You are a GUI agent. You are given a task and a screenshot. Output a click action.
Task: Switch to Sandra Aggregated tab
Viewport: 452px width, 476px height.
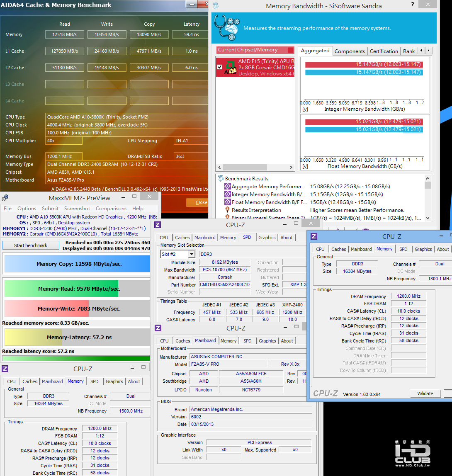point(315,51)
